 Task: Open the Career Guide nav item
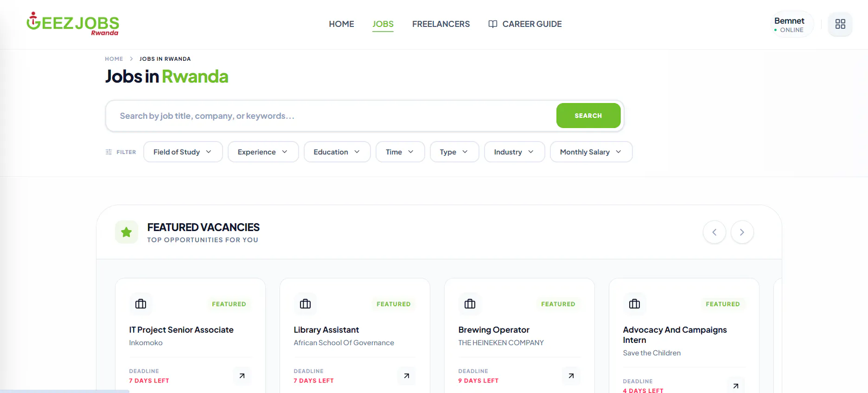coord(525,24)
